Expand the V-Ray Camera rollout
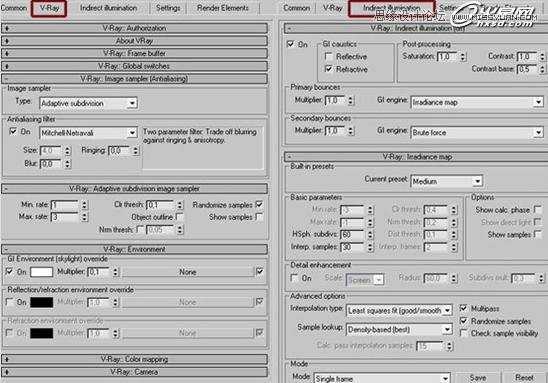Viewport: 548px width, 383px height. pos(135,372)
